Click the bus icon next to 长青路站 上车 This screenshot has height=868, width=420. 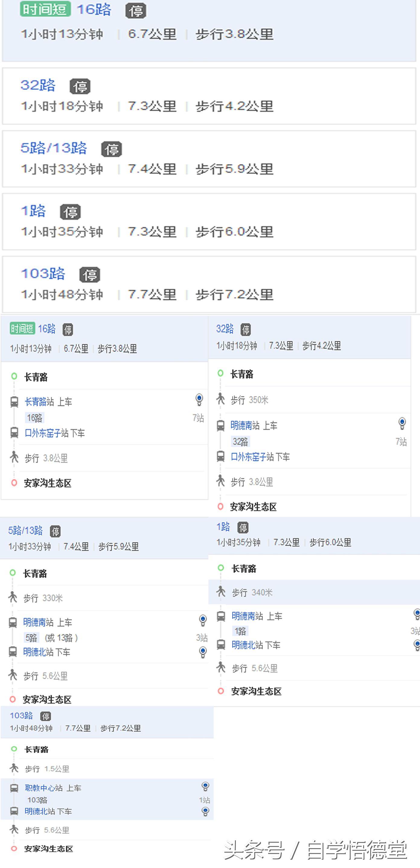pyautogui.click(x=14, y=402)
